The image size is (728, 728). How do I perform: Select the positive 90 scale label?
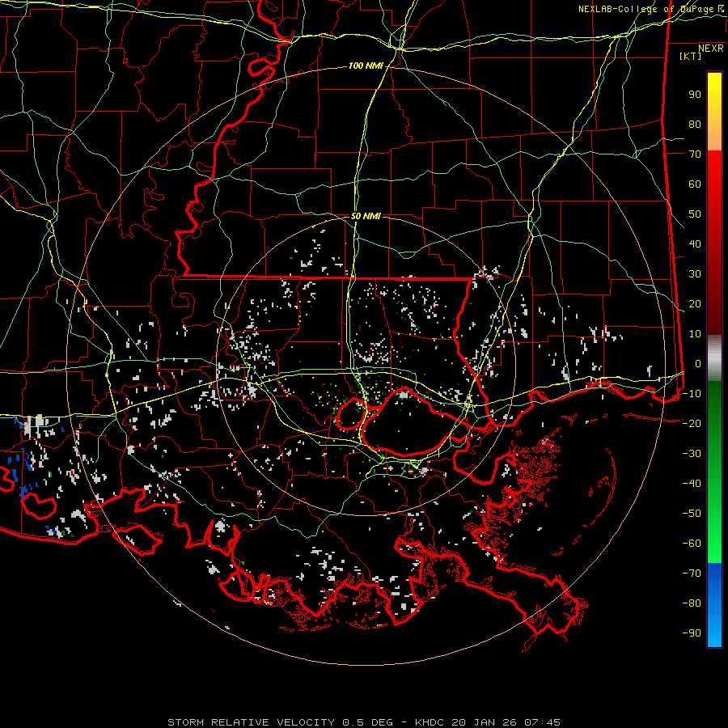coord(695,95)
